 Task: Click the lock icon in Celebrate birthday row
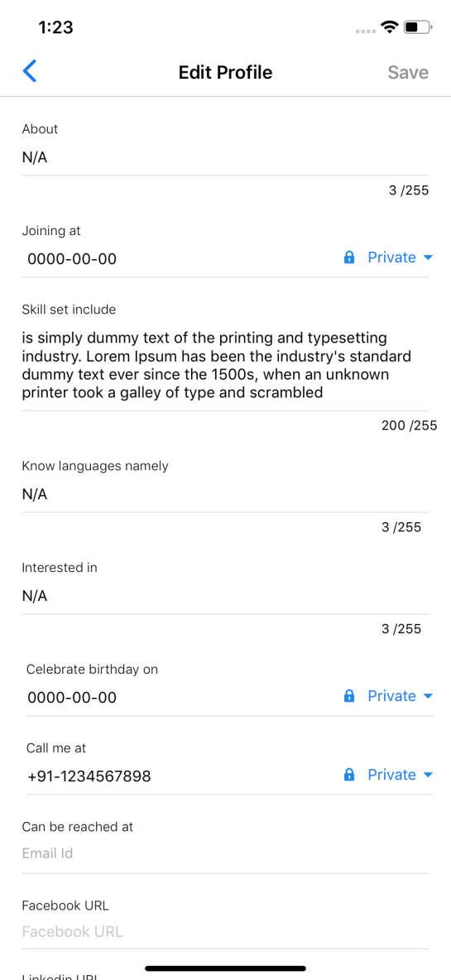pyautogui.click(x=349, y=696)
